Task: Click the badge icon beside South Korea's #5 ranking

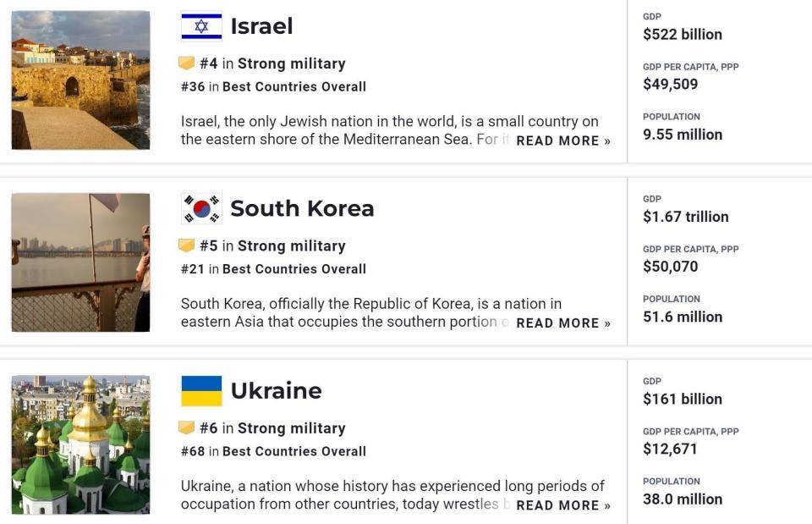Action: click(187, 245)
